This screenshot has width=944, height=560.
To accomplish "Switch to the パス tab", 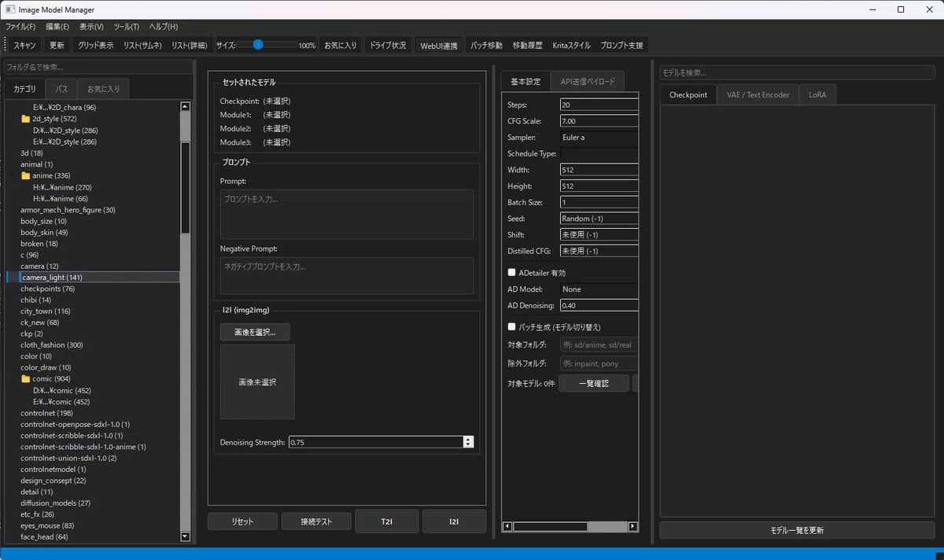I will (x=61, y=89).
